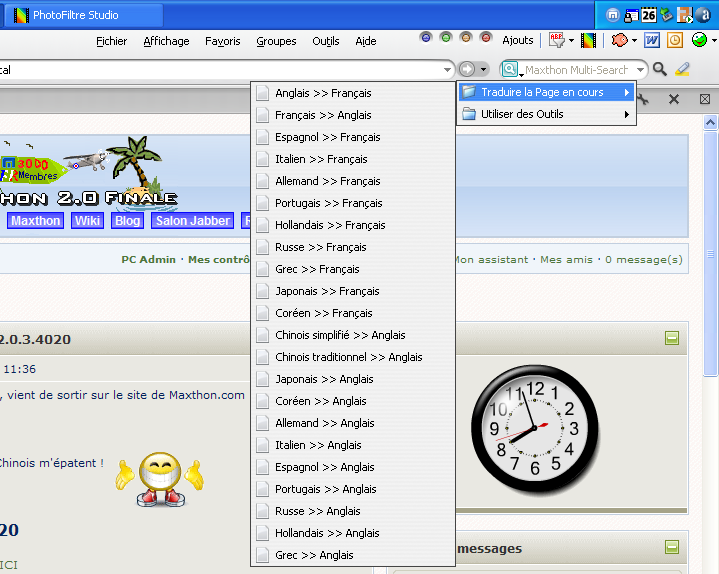This screenshot has height=574, width=719.
Task: Click the green round toolbar button
Action: click(x=446, y=37)
